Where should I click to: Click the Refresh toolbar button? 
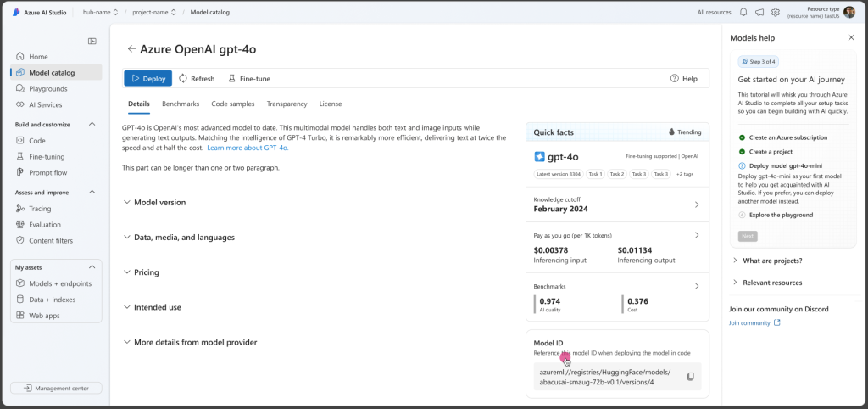(x=197, y=79)
